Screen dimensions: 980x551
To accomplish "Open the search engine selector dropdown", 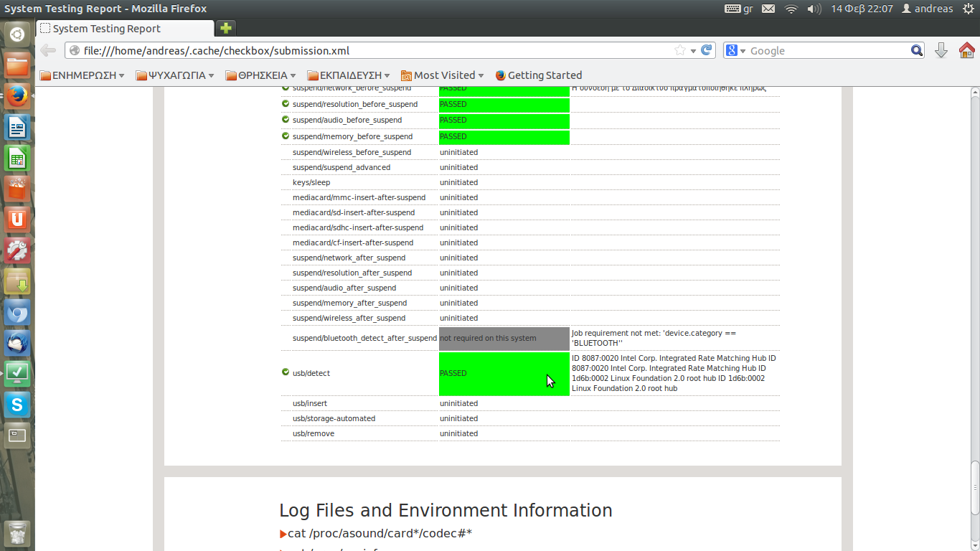I will pos(735,51).
